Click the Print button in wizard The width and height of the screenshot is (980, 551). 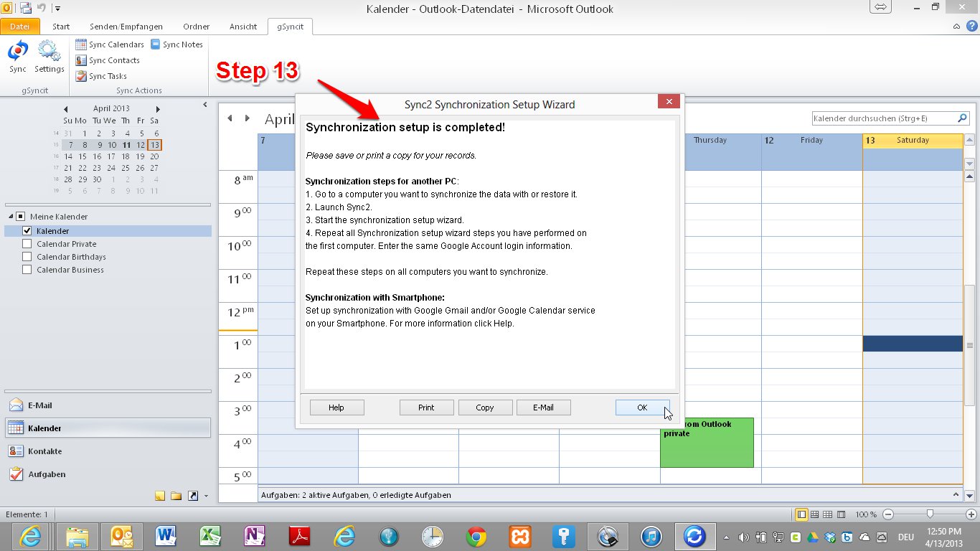426,408
